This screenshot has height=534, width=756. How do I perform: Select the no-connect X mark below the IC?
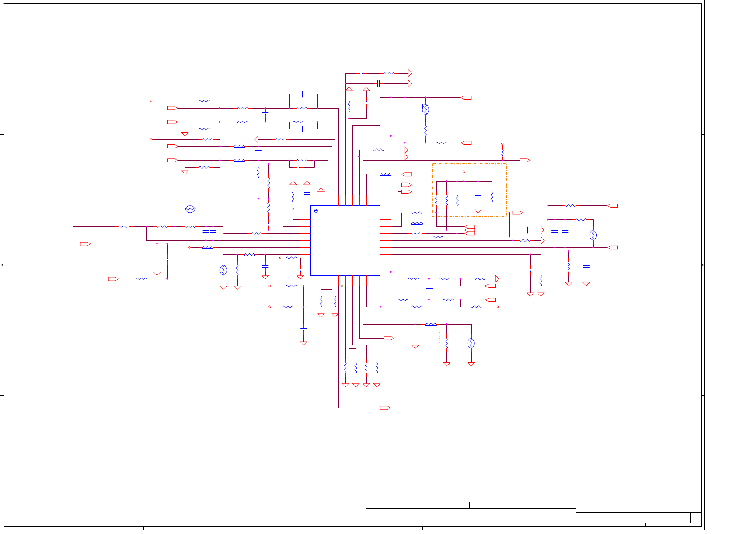pos(342,286)
